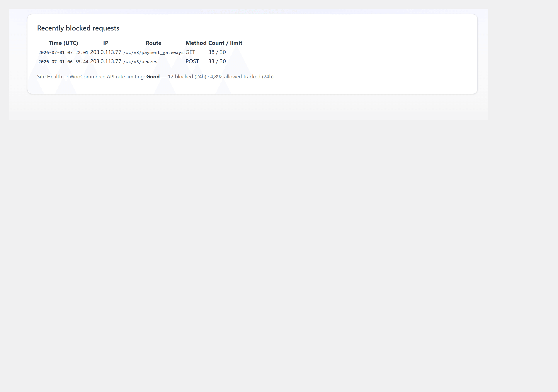Click the 'Count / limit' column header

[x=225, y=43]
